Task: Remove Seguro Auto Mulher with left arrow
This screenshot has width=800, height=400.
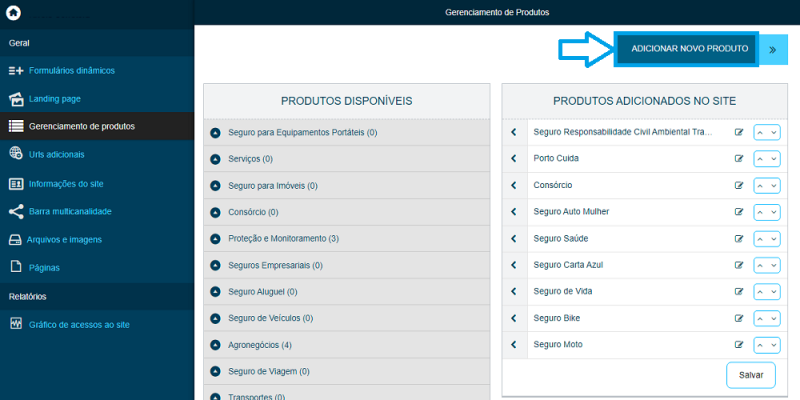Action: point(514,212)
